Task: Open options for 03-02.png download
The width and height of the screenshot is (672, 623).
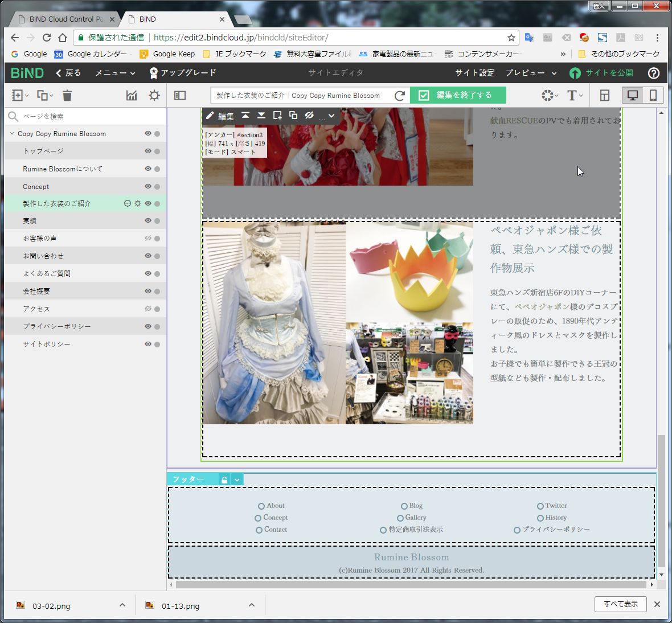Action: (x=122, y=605)
